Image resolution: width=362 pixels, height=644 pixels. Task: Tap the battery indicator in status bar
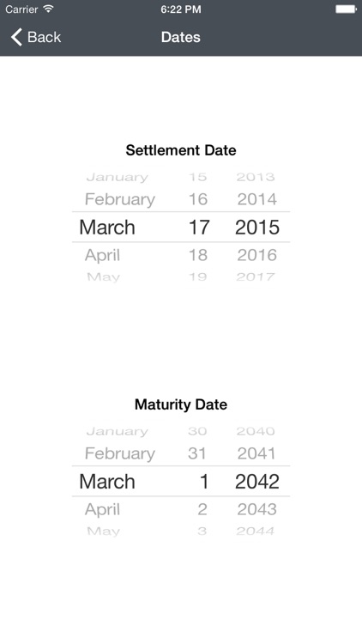pyautogui.click(x=346, y=9)
